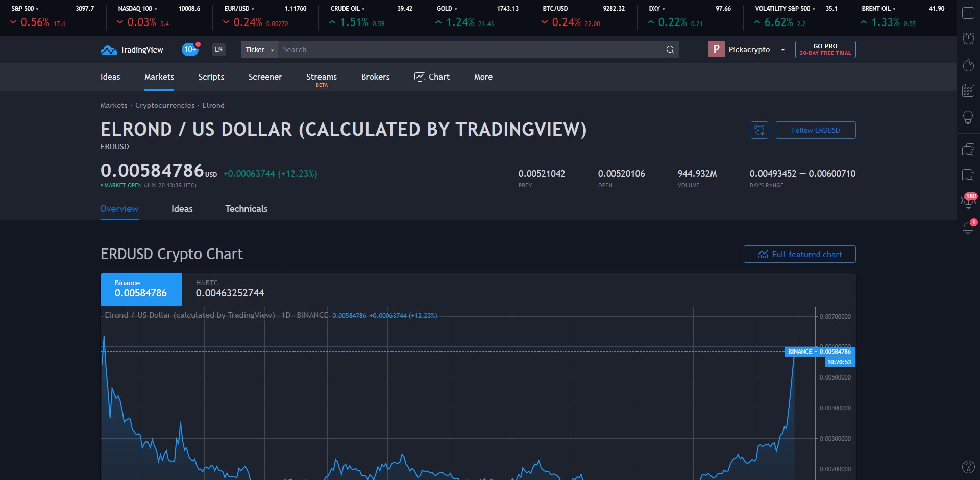Open the ideas lightbulb icon in right sidebar

coord(968,117)
